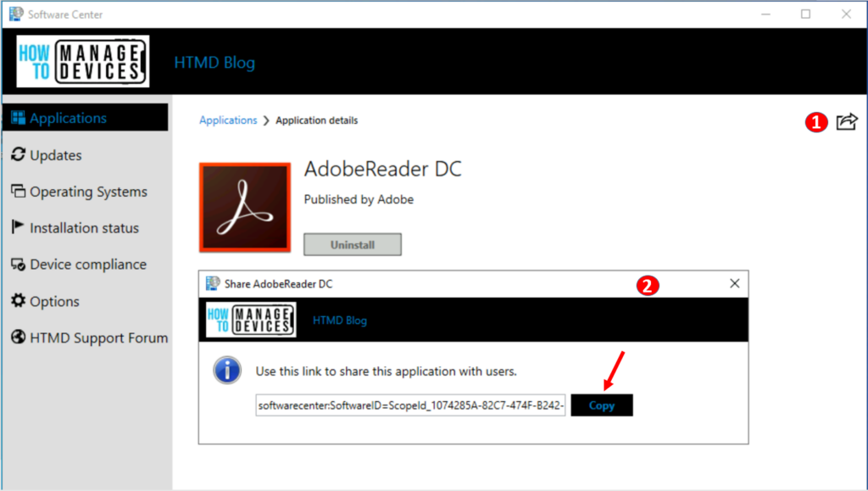Click the AdobeReader DC title text

382,169
